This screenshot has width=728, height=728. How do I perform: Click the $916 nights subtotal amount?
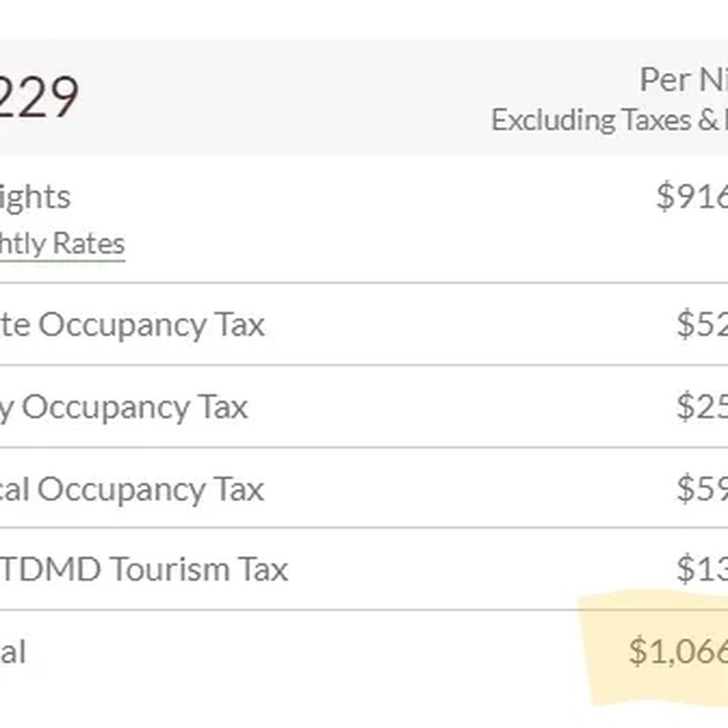692,196
